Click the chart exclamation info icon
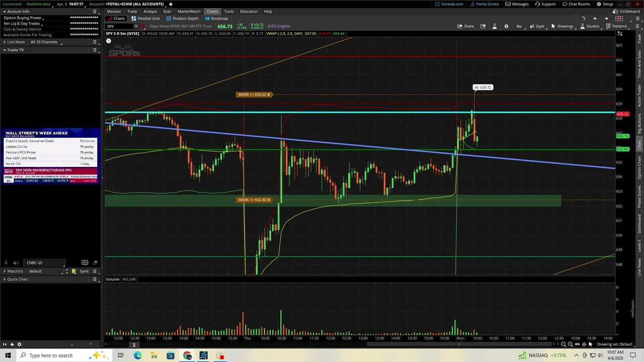This screenshot has width=644, height=362. (x=108, y=41)
